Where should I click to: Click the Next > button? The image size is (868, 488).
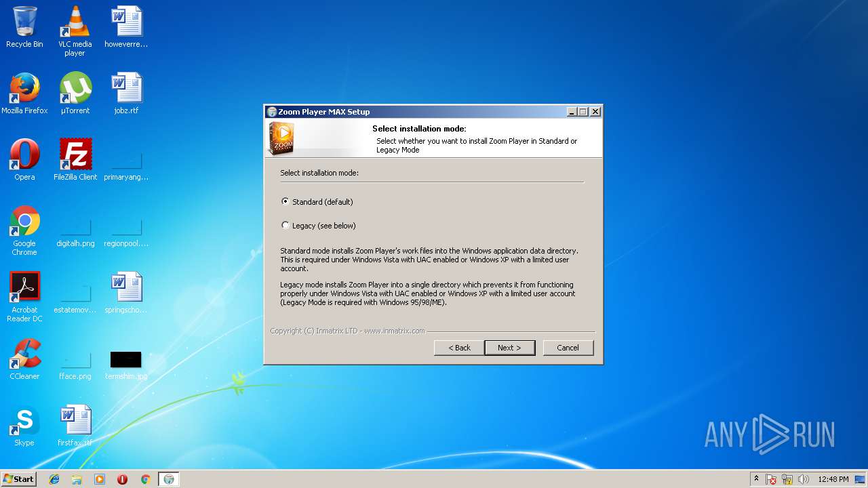510,348
